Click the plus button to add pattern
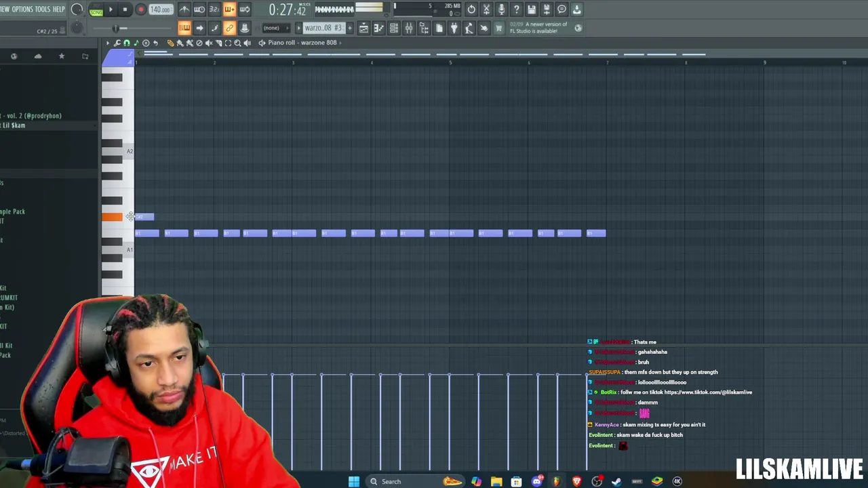This screenshot has width=868, height=488. (x=350, y=28)
